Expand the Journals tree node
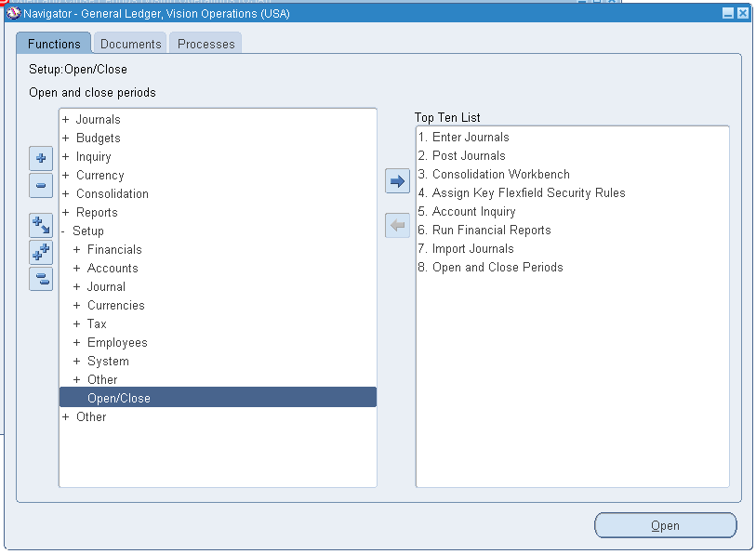The width and height of the screenshot is (756, 554). coord(63,119)
